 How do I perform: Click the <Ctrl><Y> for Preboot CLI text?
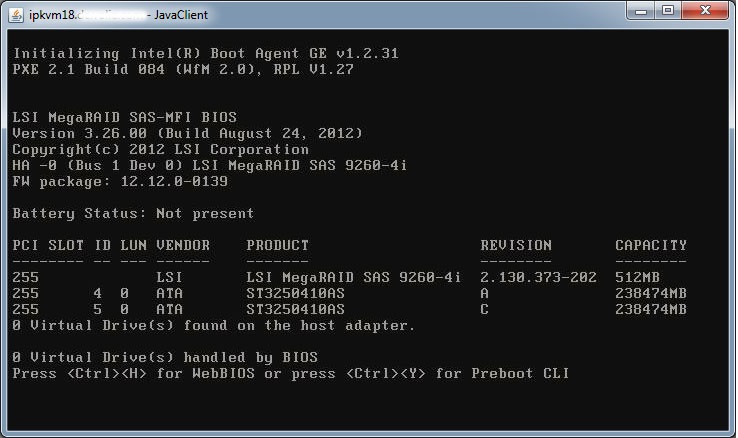pyautogui.click(x=457, y=374)
